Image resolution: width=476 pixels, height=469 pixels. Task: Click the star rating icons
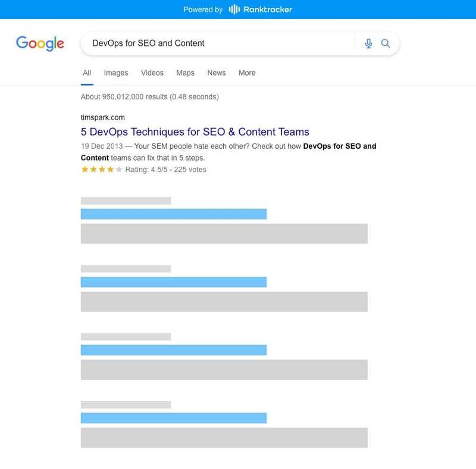point(102,170)
